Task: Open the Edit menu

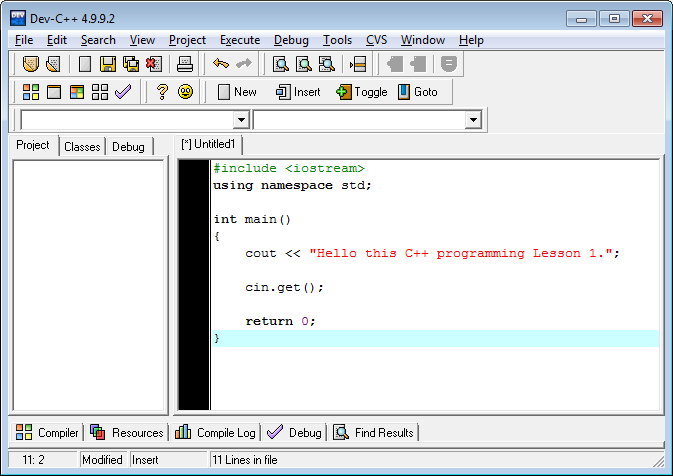Action: 57,40
